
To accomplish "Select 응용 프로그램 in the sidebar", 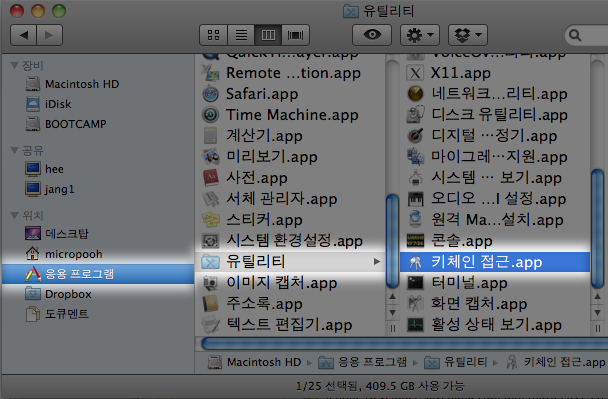I will click(98, 274).
